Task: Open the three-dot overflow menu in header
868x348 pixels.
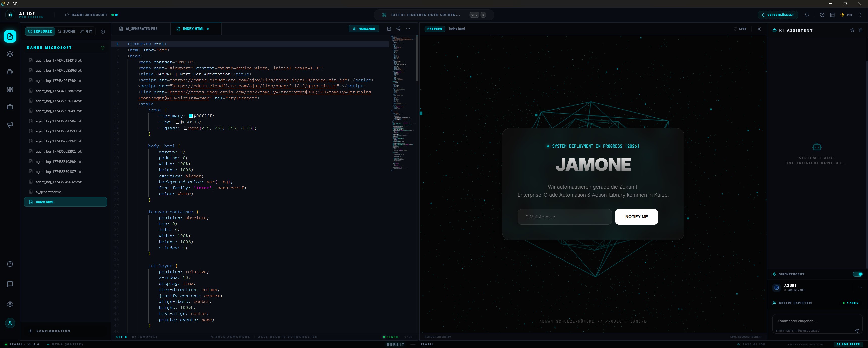Action: tap(860, 15)
